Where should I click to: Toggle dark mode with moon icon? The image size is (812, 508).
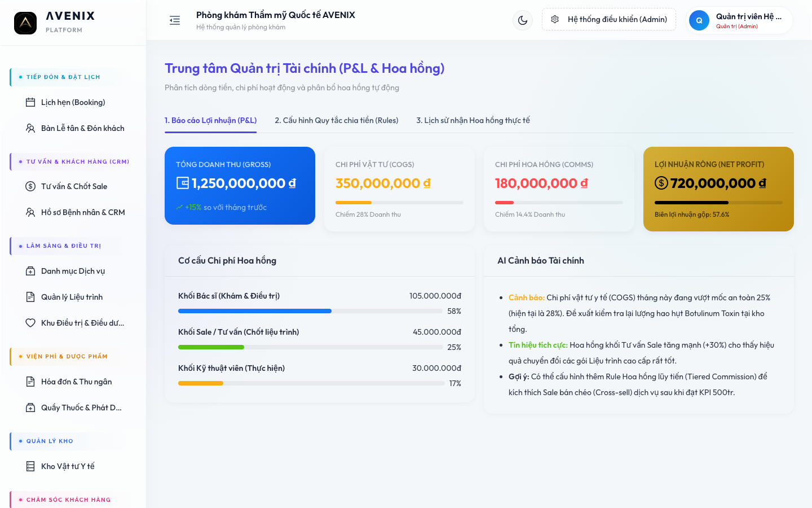[x=523, y=20]
